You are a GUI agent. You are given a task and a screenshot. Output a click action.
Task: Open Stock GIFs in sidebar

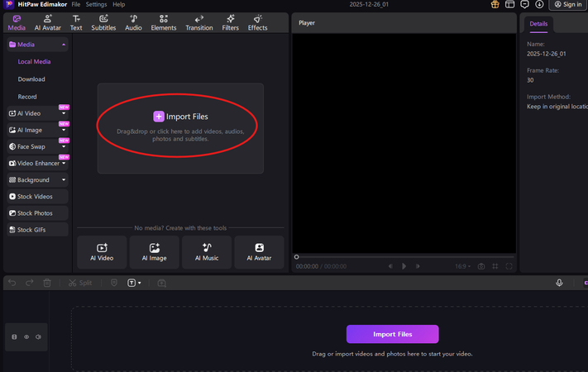(x=37, y=230)
